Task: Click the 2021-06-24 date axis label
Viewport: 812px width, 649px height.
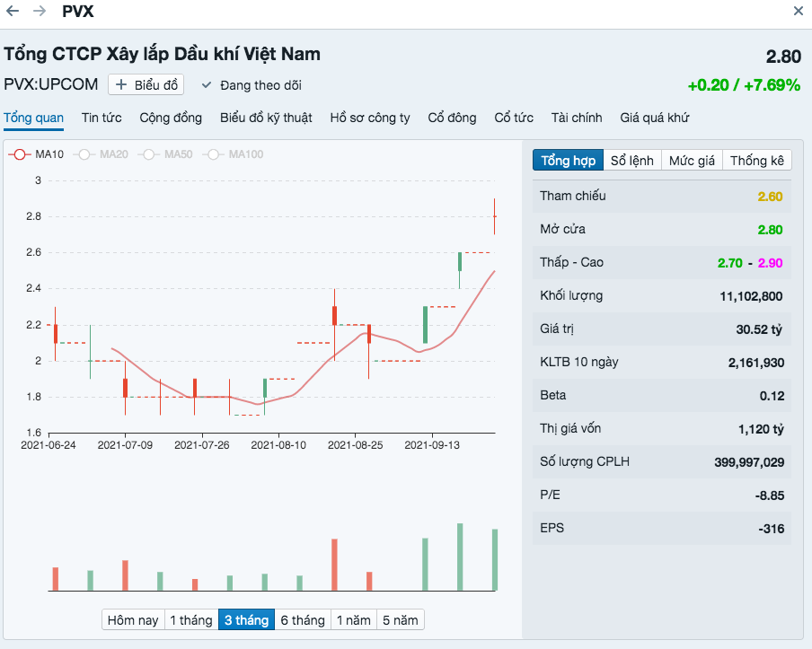Action: click(x=49, y=445)
